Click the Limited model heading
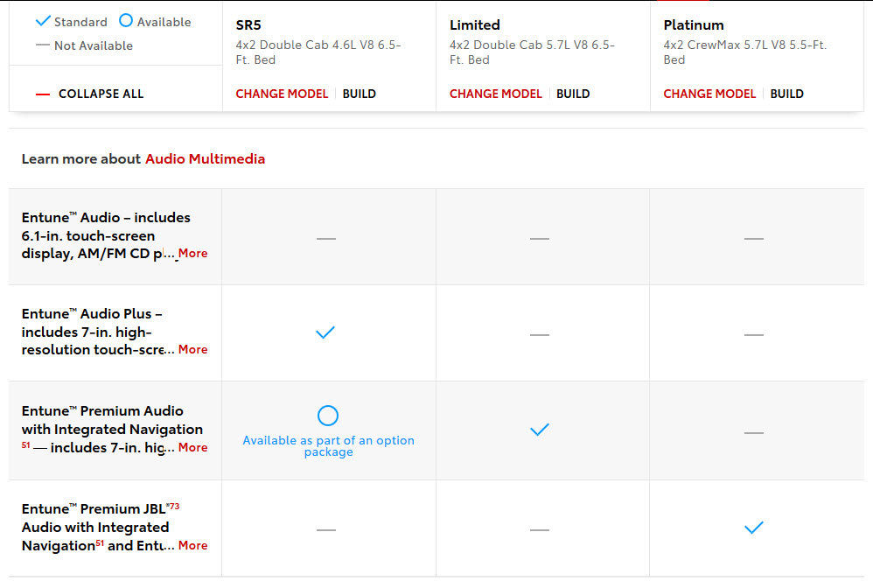Viewport: 873px width, 588px height. 475,25
